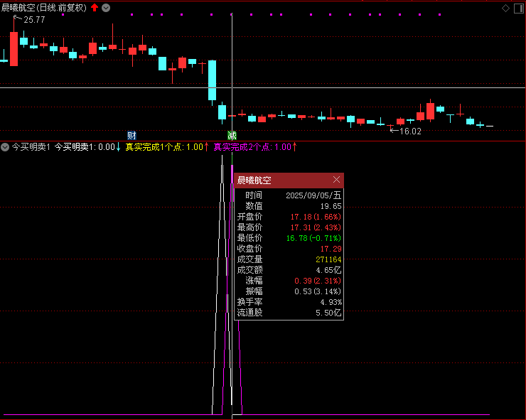Click the tall red candle under 25.77

pyautogui.click(x=14, y=49)
